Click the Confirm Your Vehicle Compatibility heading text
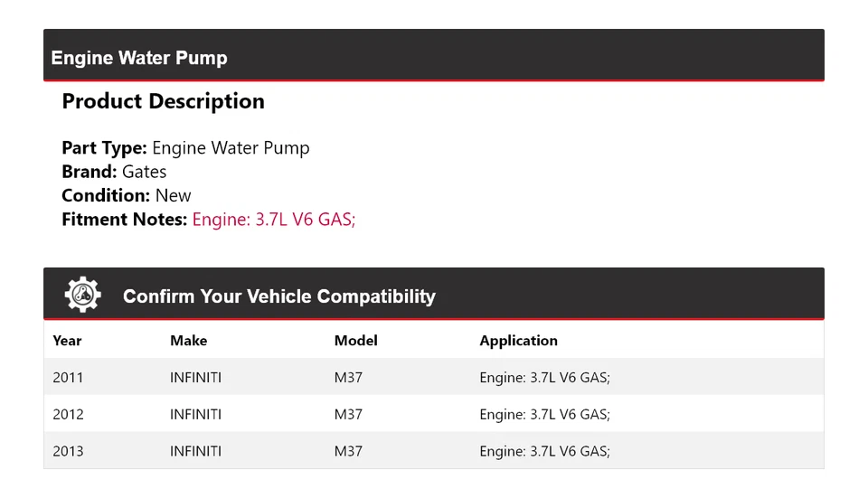The width and height of the screenshot is (868, 498). (278, 296)
